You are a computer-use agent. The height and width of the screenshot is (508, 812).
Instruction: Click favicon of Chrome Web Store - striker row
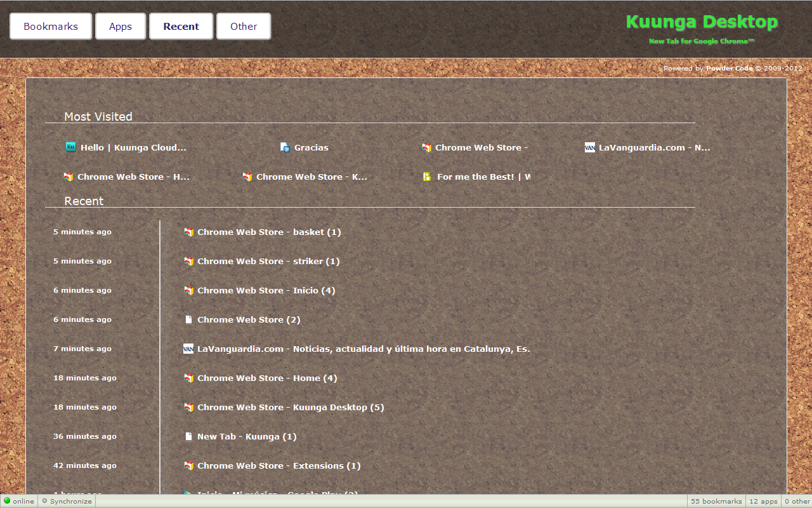pos(188,261)
